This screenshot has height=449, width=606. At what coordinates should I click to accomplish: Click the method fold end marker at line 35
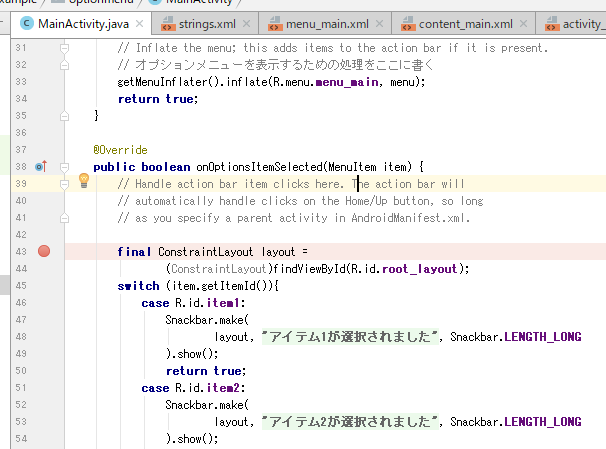coord(65,116)
